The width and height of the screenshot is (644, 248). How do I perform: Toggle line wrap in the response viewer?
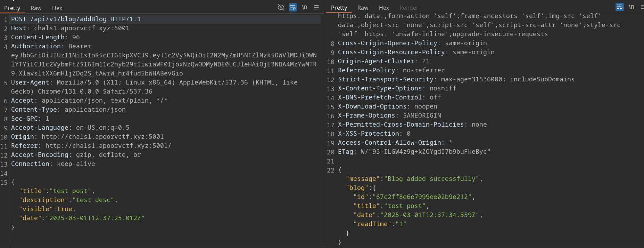tap(619, 7)
